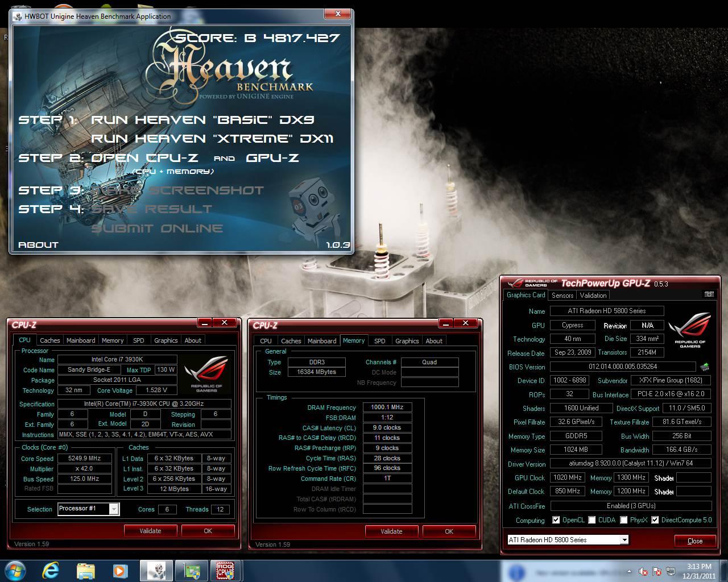Click the network tray icon
The image size is (728, 582).
click(x=672, y=571)
